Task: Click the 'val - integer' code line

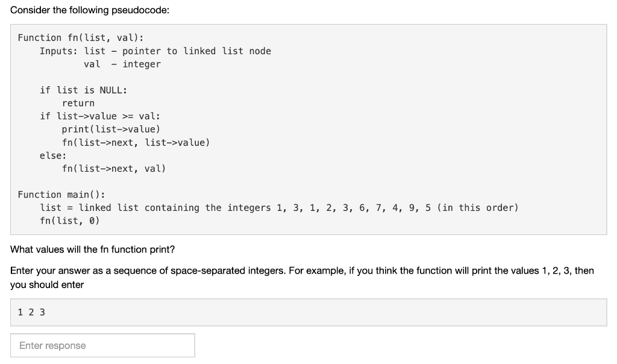Action: pyautogui.click(x=122, y=64)
